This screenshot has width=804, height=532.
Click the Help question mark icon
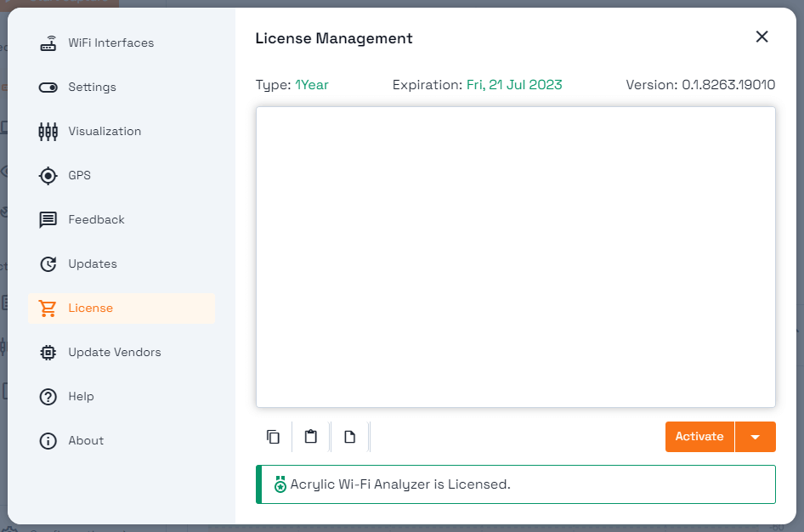pyautogui.click(x=48, y=397)
